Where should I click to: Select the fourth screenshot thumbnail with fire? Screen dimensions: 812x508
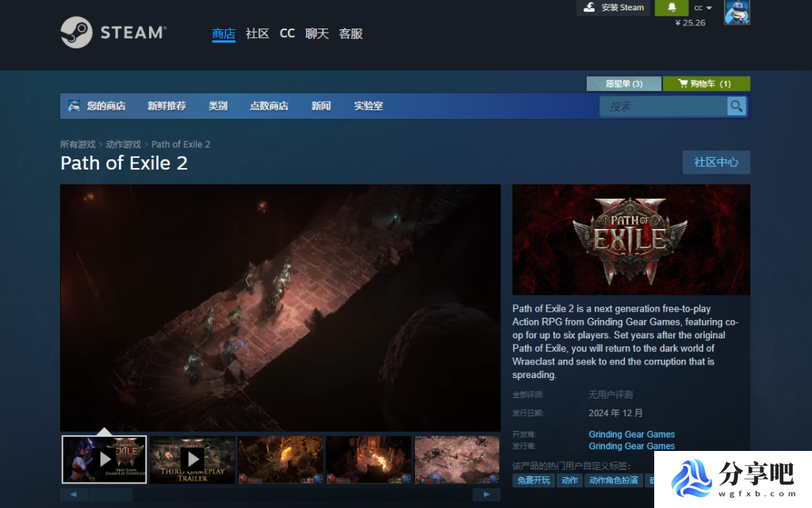[369, 460]
